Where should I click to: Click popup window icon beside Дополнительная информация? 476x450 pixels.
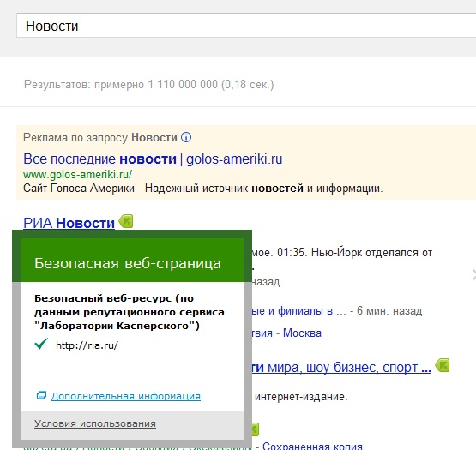[41, 395]
